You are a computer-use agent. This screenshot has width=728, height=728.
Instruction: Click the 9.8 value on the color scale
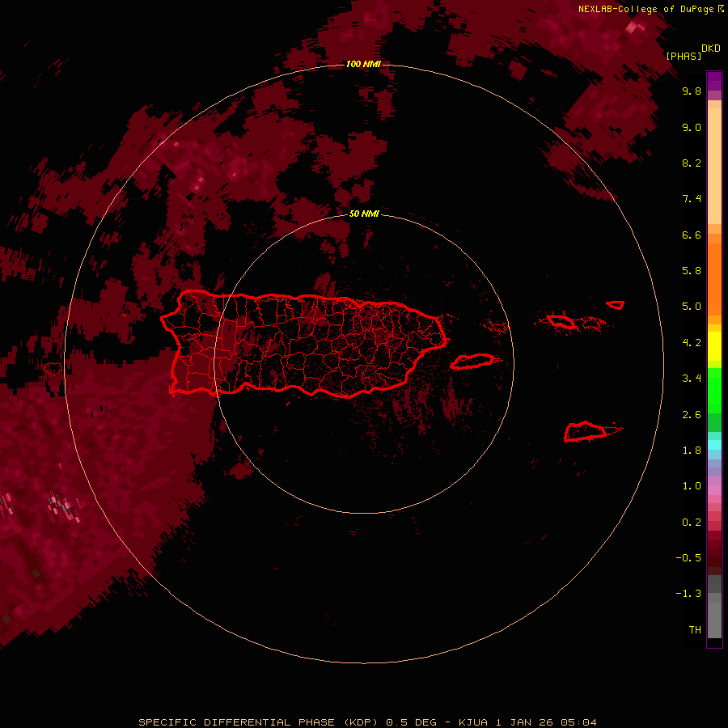tap(692, 91)
